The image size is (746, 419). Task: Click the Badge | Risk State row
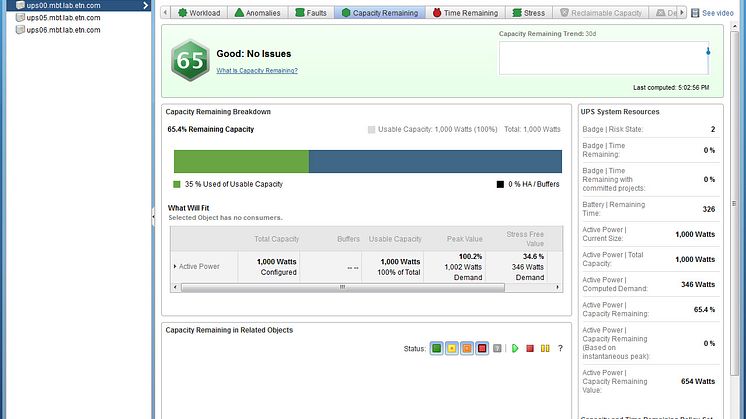click(649, 129)
